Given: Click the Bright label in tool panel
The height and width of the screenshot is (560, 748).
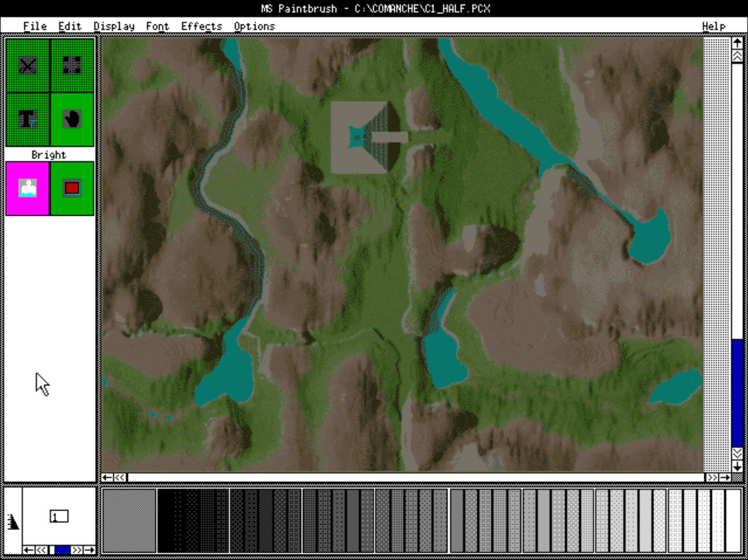Looking at the screenshot, I should click(49, 155).
